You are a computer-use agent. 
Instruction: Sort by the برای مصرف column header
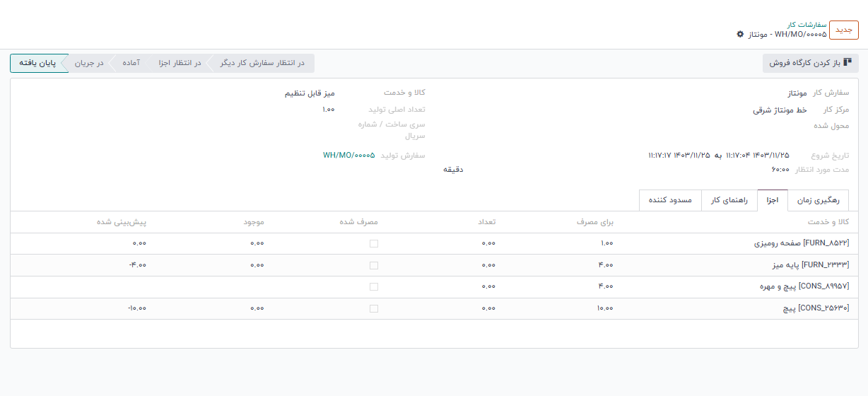[595, 222]
